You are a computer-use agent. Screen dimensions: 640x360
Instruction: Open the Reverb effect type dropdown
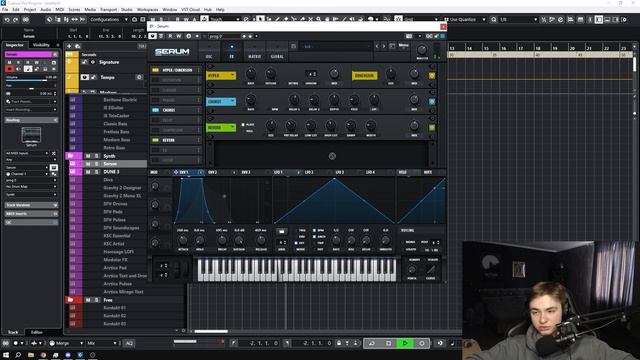[x=221, y=127]
